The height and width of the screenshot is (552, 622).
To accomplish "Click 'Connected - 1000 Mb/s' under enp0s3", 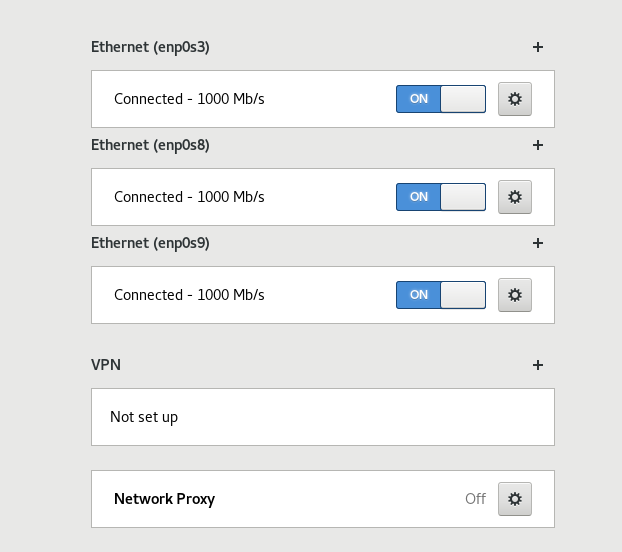I will [189, 99].
